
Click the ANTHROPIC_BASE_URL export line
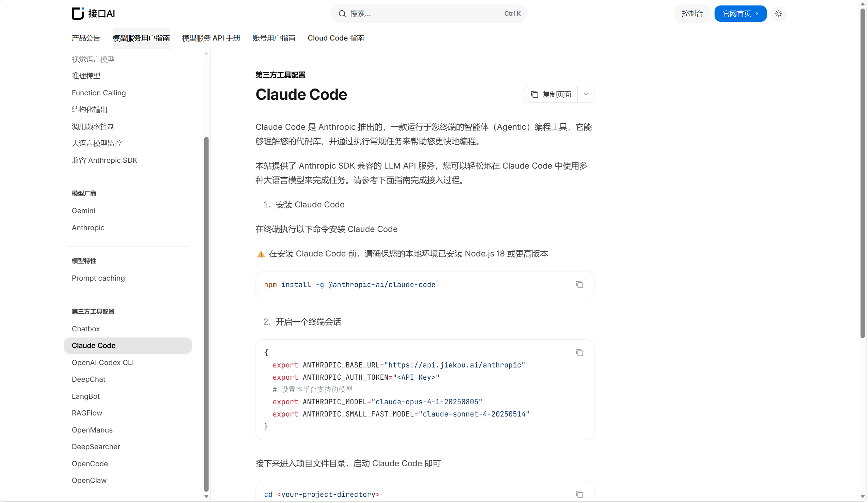click(399, 365)
